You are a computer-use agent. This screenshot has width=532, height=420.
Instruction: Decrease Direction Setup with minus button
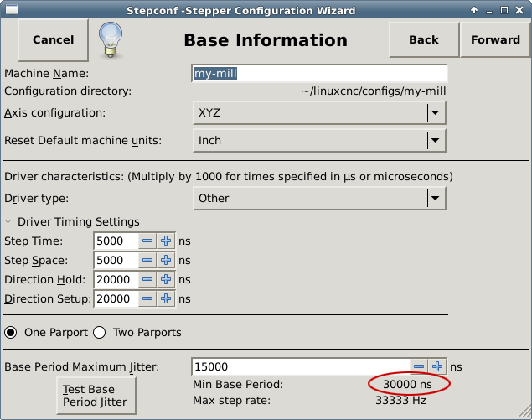[x=147, y=299]
